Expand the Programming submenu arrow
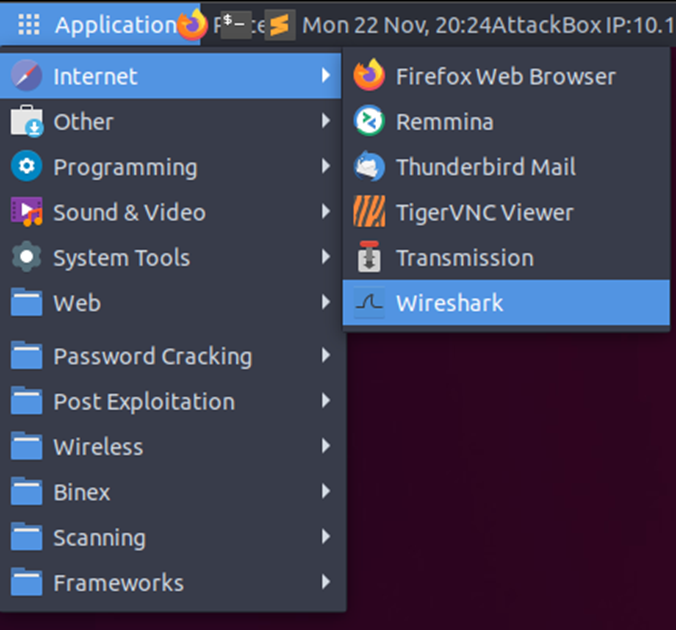Screen dimensions: 676x630 326,166
